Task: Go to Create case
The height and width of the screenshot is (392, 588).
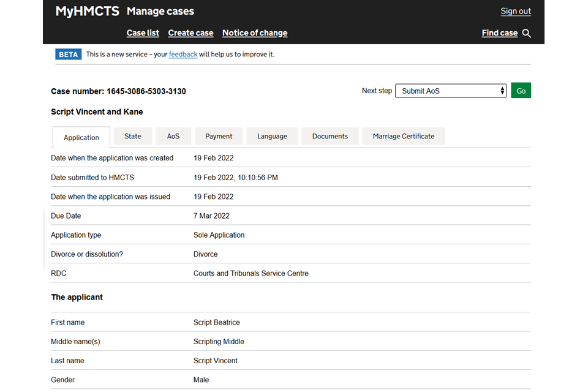Action: (190, 33)
